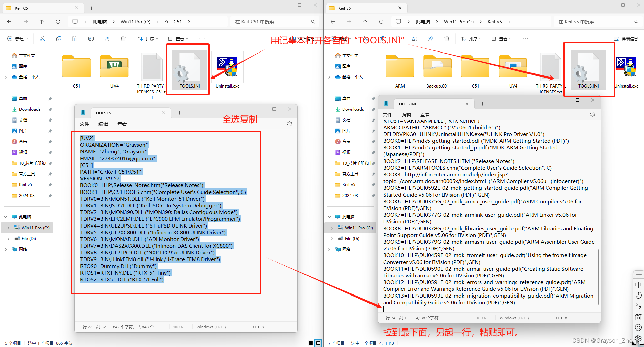The height and width of the screenshot is (347, 644).
Task: Refresh the Keil_v5 folder view
Action: point(381,22)
